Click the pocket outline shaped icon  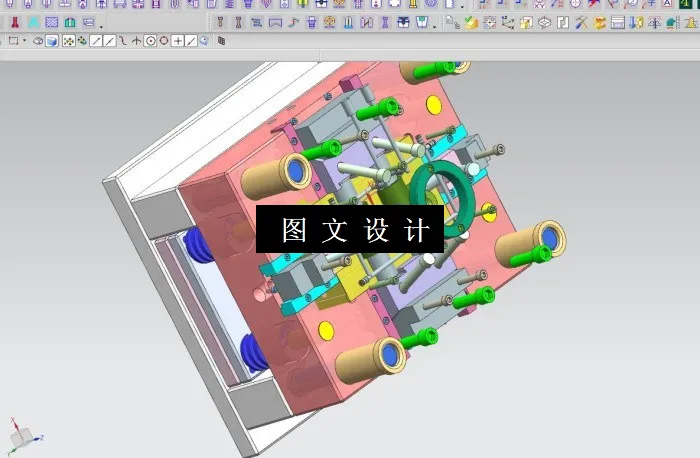pyautogui.click(x=275, y=22)
